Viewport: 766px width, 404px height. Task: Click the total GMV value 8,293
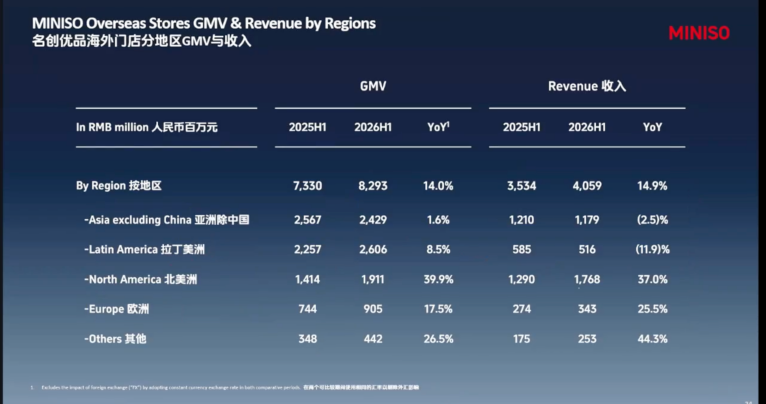[x=373, y=186]
